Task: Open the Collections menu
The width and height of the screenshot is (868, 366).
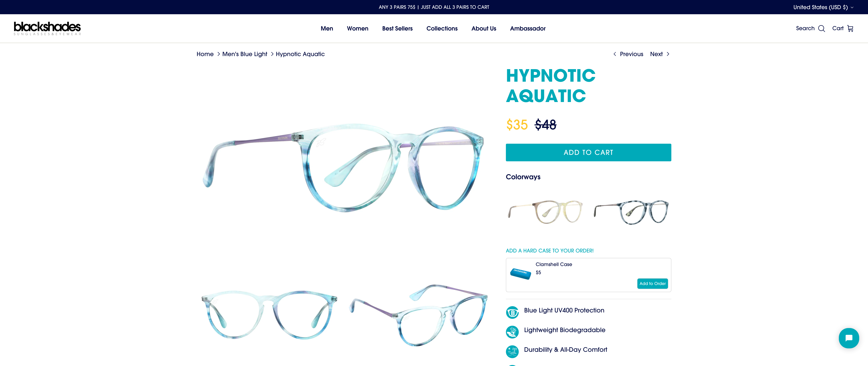Action: click(x=442, y=29)
